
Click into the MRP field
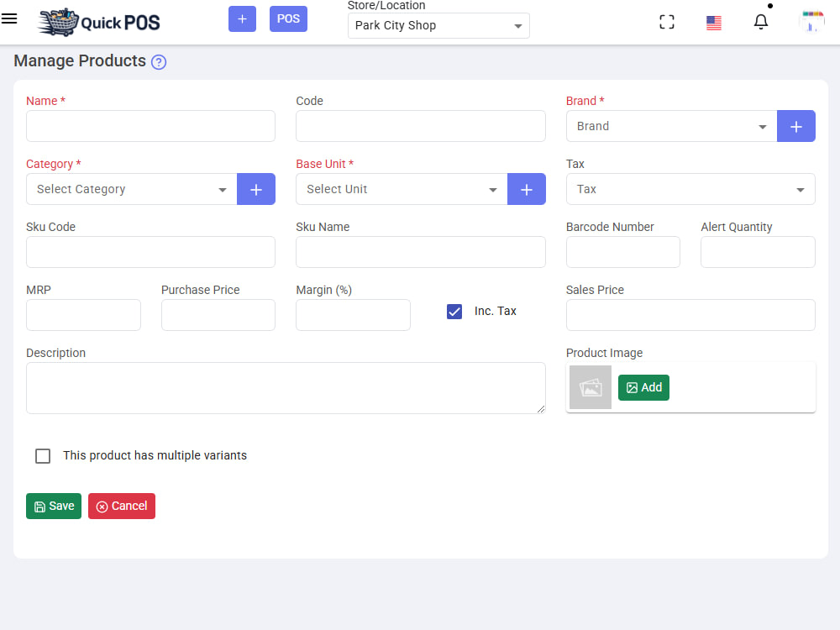(83, 315)
